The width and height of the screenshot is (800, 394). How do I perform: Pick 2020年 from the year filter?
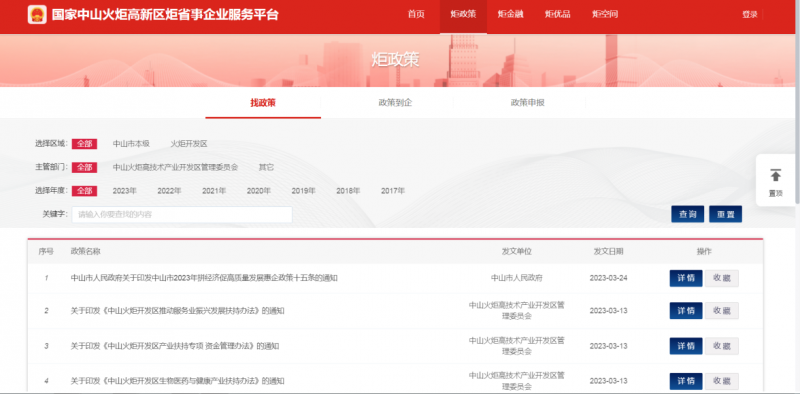click(x=259, y=191)
